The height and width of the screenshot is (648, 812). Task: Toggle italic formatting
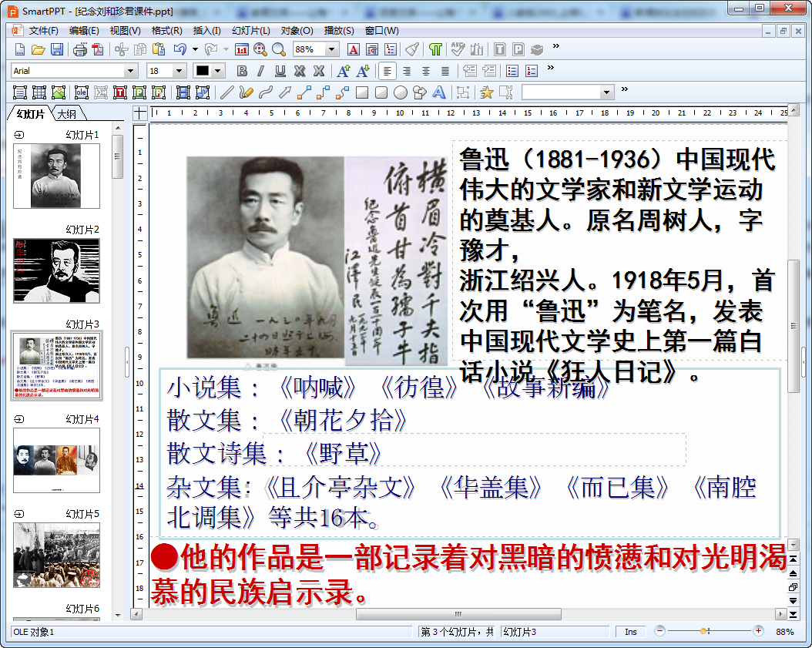click(x=261, y=71)
